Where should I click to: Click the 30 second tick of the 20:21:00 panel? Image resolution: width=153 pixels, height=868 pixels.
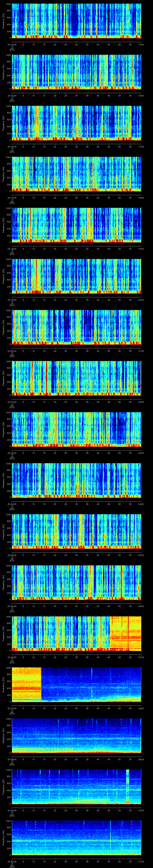pyautogui.click(x=77, y=402)
